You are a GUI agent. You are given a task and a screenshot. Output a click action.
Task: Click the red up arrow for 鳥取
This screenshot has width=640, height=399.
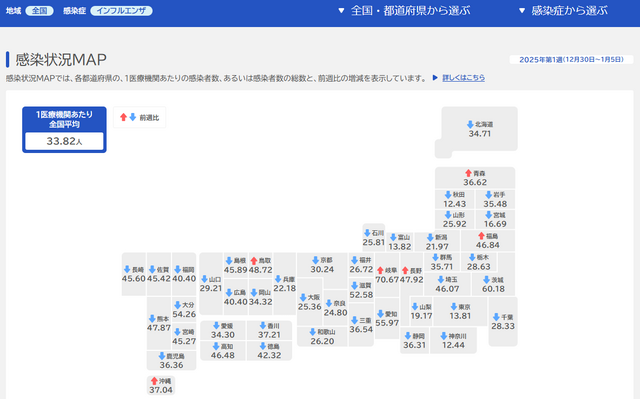[254, 260]
